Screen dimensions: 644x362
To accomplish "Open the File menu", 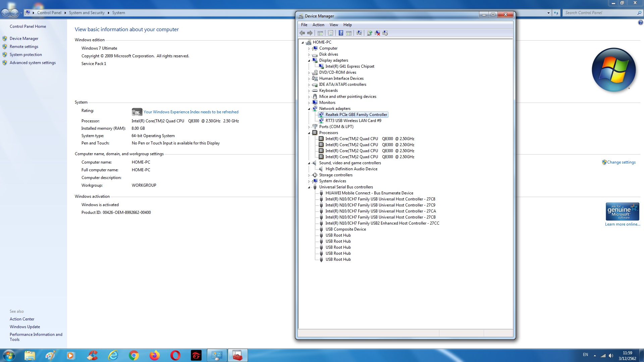I will click(x=304, y=25).
